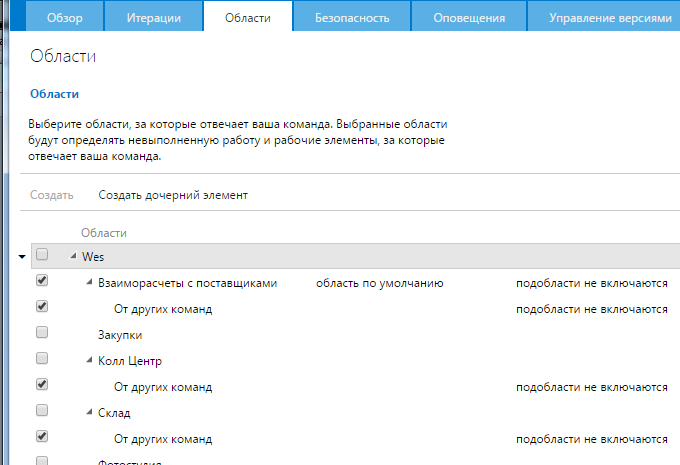Click the blue Области subheading link
The height and width of the screenshot is (465, 680).
[54, 94]
